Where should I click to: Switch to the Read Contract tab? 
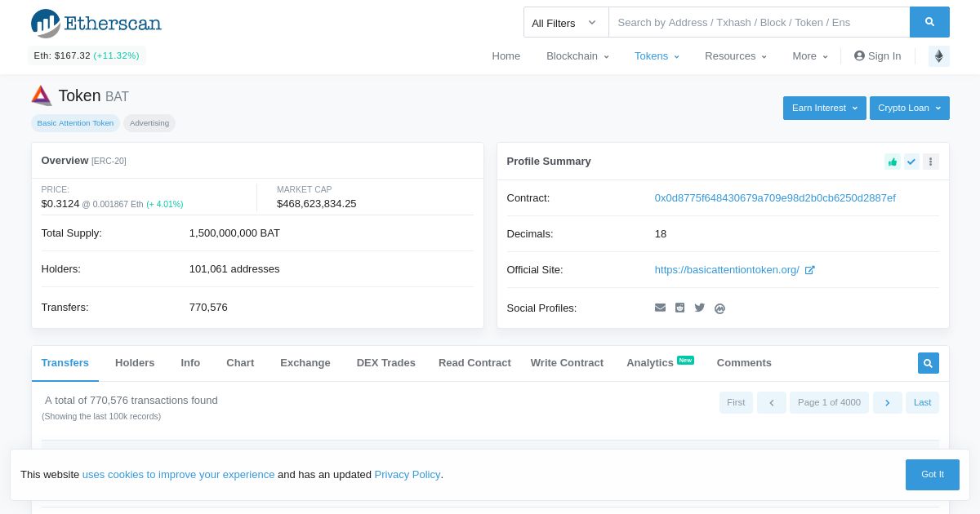tap(474, 363)
